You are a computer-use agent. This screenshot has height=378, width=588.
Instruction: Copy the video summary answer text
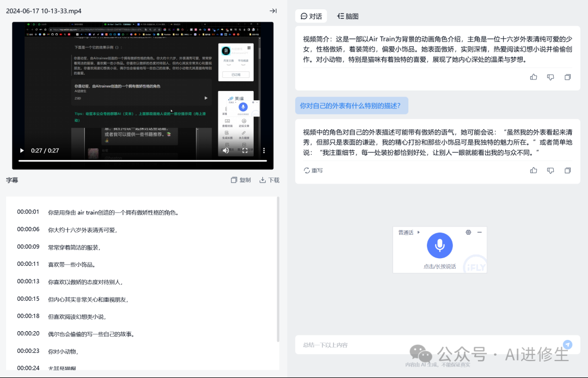click(567, 77)
